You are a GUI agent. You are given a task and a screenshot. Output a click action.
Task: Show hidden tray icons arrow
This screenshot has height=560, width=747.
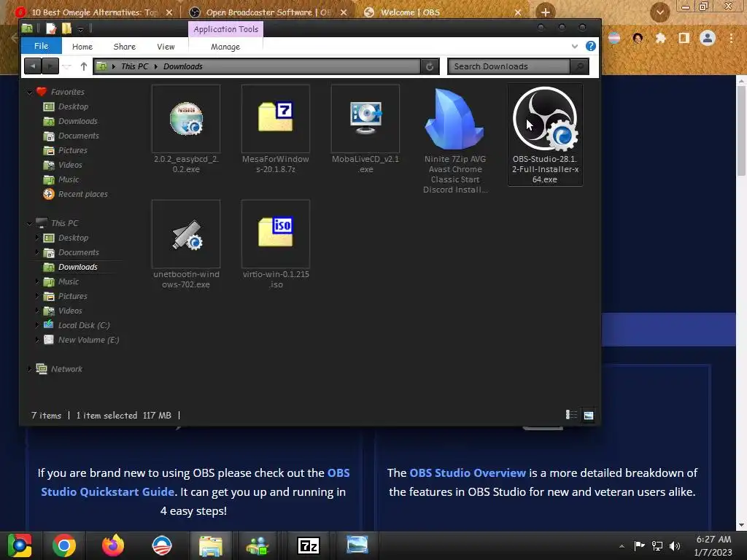[x=622, y=546]
